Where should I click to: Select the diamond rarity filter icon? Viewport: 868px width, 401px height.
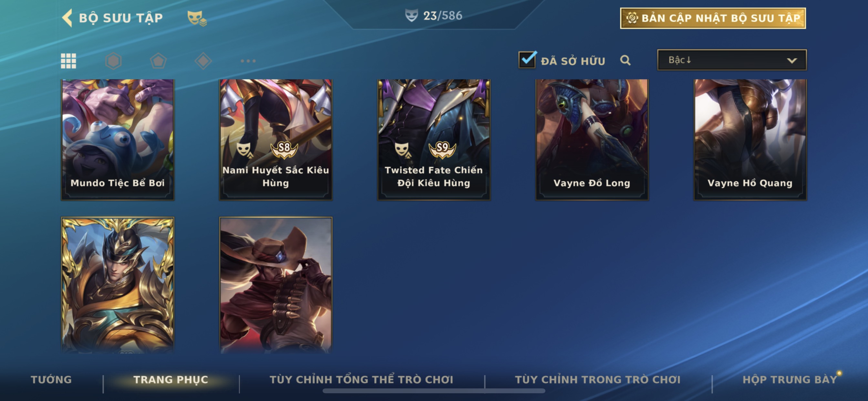pos(203,61)
